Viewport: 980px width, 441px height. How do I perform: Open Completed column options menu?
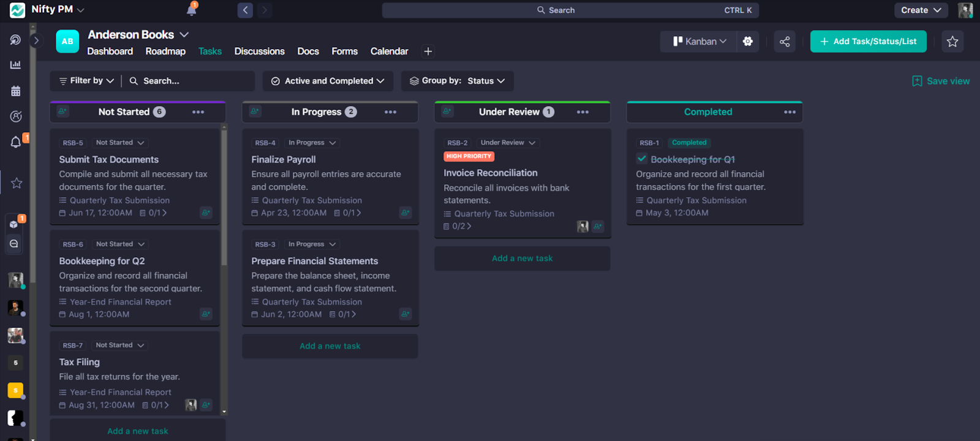(x=790, y=112)
